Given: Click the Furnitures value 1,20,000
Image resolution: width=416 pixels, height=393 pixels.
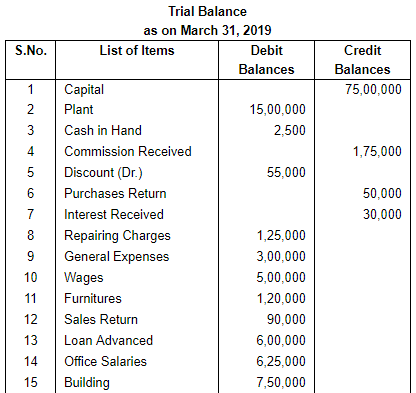Looking at the screenshot, I should (281, 299).
